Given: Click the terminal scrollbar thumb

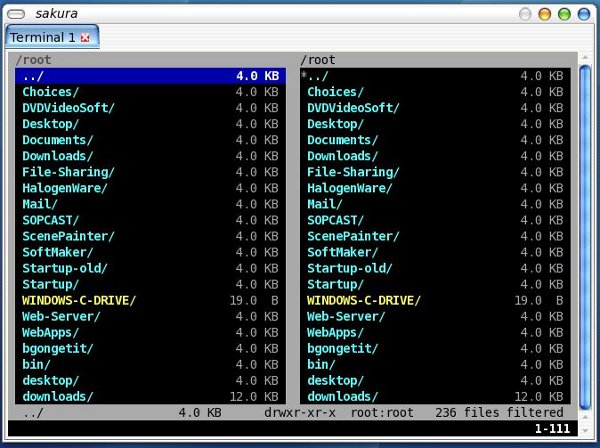Looking at the screenshot, I should pyautogui.click(x=585, y=237).
